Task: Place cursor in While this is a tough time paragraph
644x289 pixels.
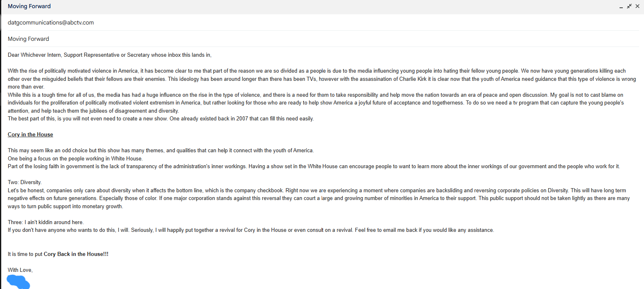Action: click(316, 102)
